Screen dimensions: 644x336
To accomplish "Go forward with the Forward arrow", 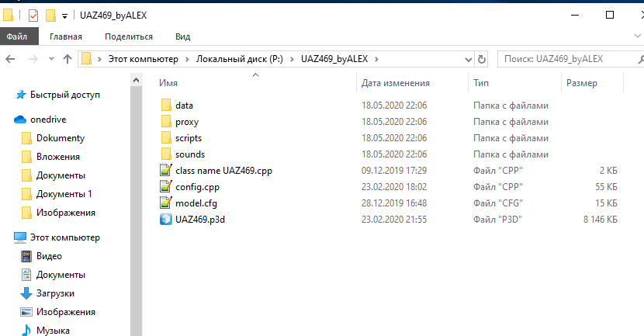I will coord(33,59).
